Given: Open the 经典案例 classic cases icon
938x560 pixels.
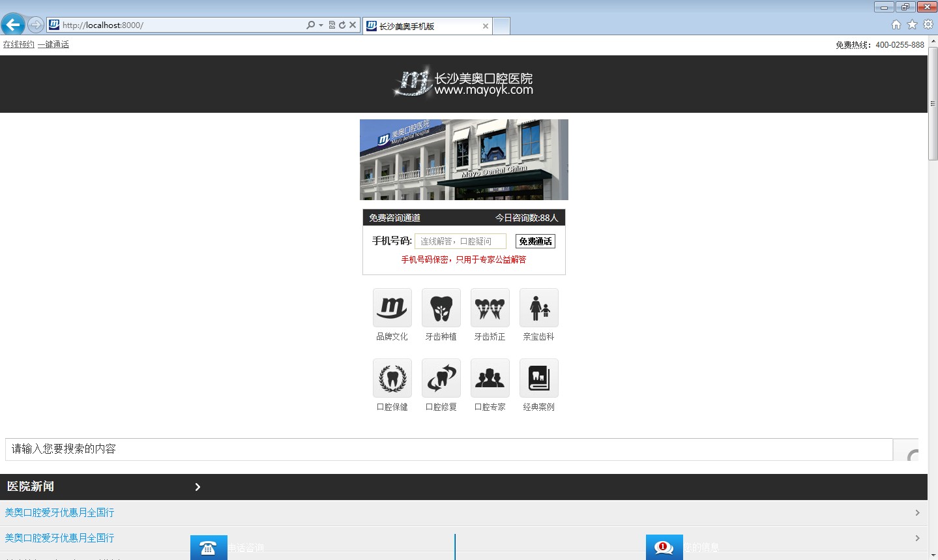Looking at the screenshot, I should pyautogui.click(x=539, y=378).
